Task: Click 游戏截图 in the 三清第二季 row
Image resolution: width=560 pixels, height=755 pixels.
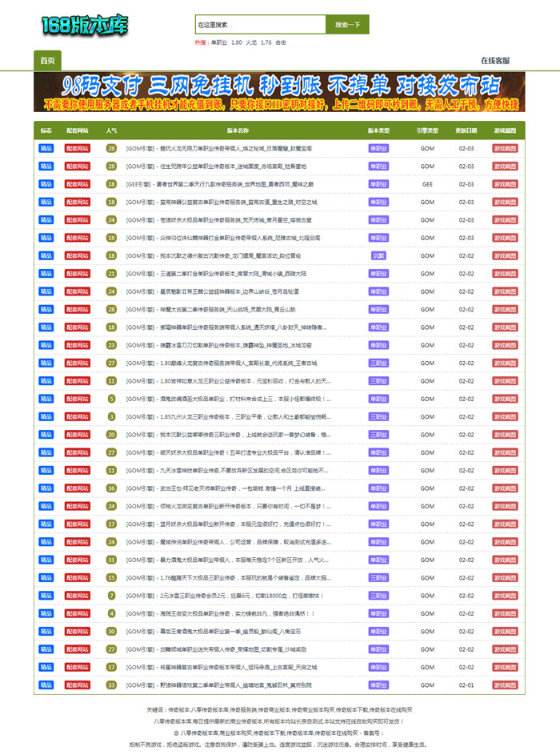Action: 505,274
